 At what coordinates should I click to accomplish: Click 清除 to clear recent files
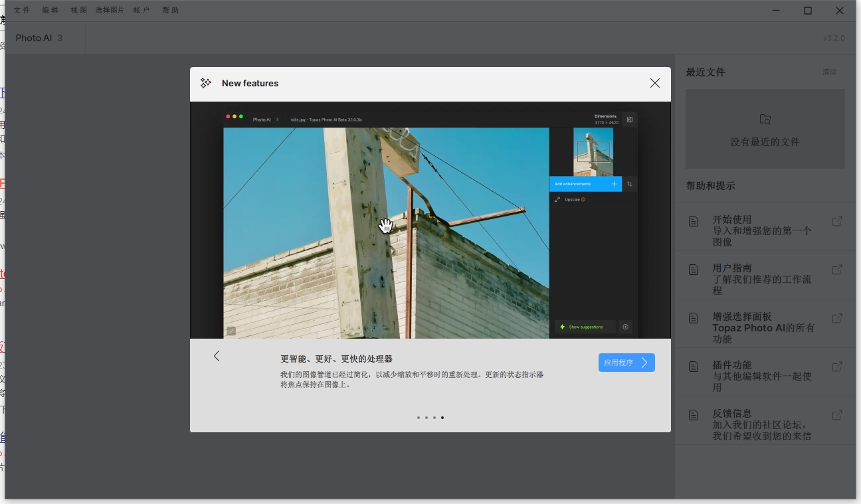830,72
